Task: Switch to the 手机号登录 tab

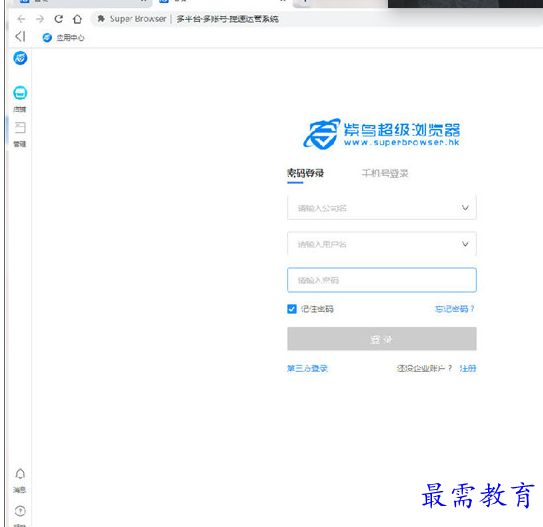Action: 385,173
